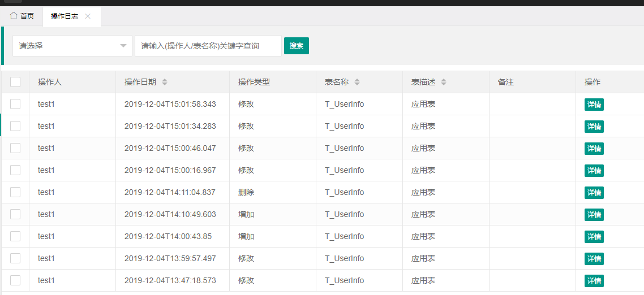Click the date 2019-12-04T13:47:18.573
The width and height of the screenshot is (644, 295).
(170, 281)
